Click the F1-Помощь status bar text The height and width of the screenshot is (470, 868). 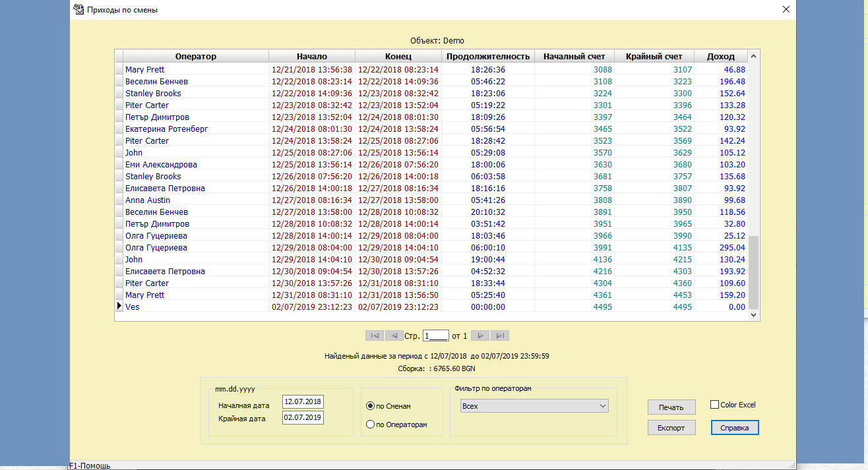click(x=90, y=465)
